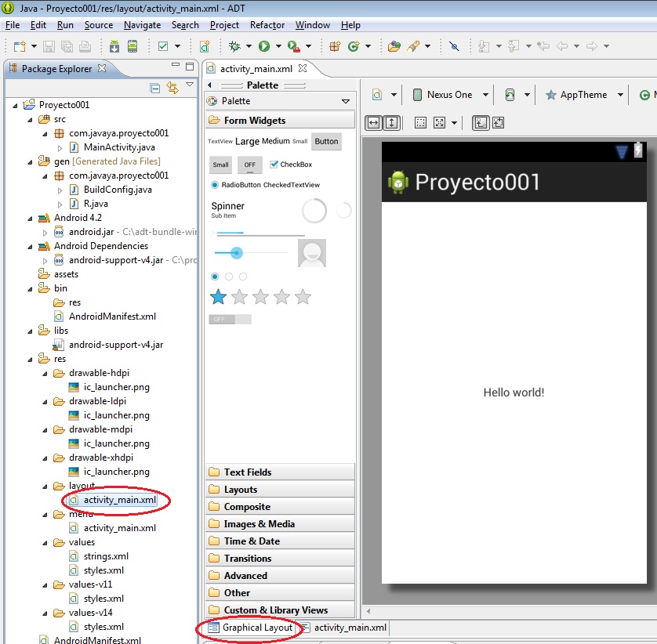Screen dimensions: 657x644
Task: Minimize the Package Explorer panel
Action: [176, 65]
